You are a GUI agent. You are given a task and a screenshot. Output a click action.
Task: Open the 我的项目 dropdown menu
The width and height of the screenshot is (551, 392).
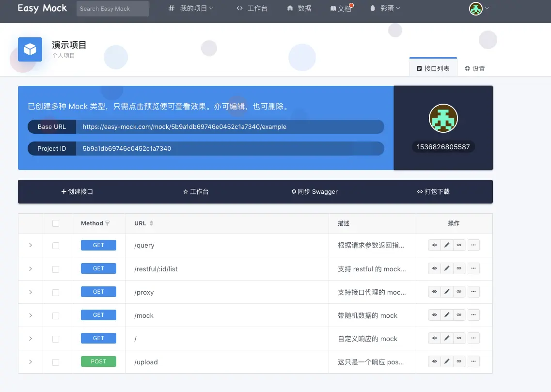(191, 8)
